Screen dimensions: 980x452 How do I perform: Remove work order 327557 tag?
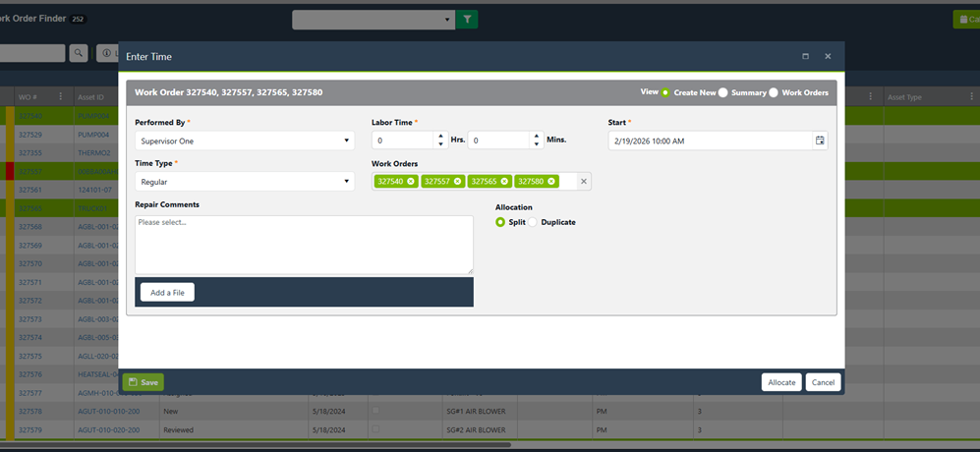[458, 181]
